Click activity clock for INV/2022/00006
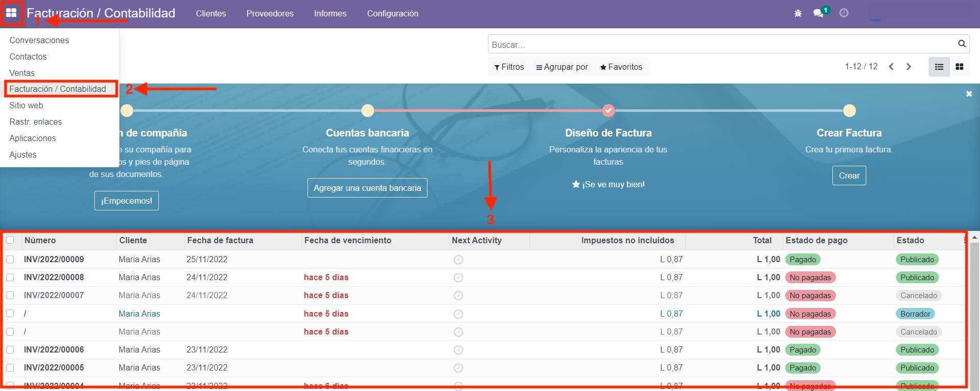The image size is (980, 391). click(458, 350)
